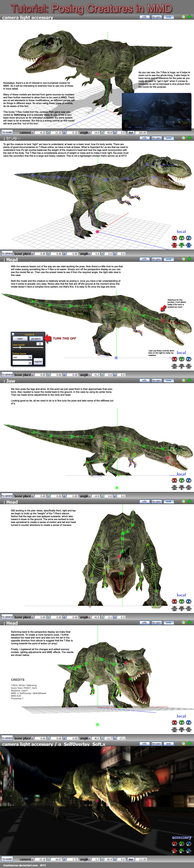This screenshot has width=194, height=868.
Task: Turn off the perspect button in camera panel
Action: coord(36,339)
